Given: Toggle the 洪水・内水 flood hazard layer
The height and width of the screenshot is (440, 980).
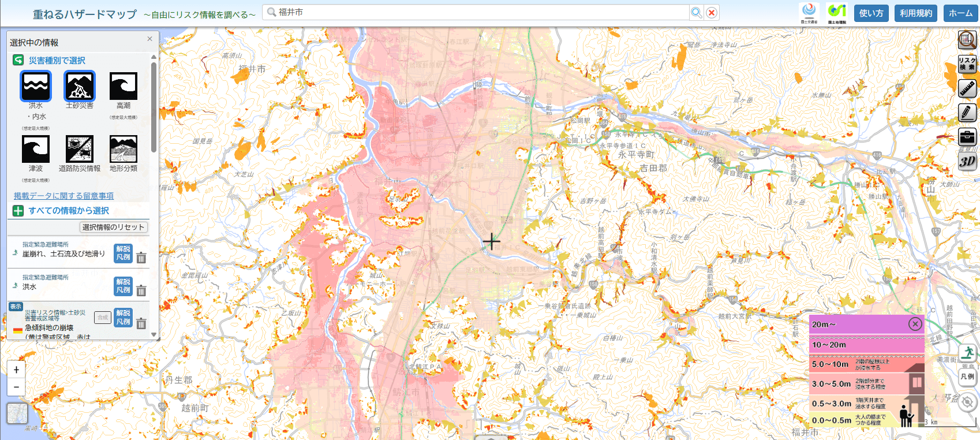Looking at the screenshot, I should 36,86.
